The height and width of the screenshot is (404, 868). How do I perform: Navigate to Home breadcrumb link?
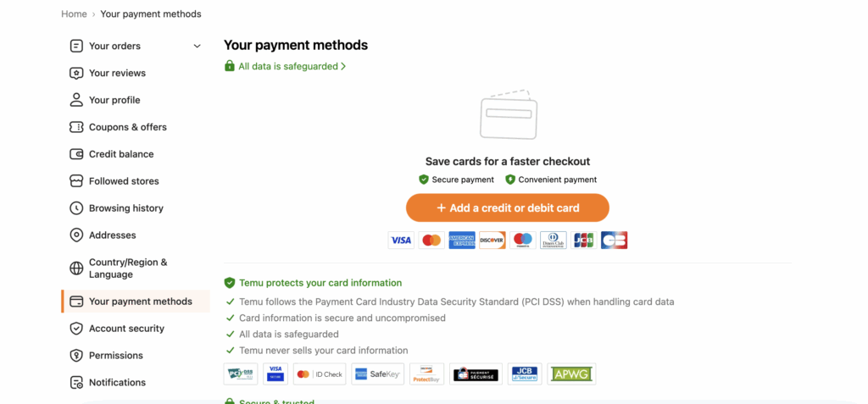[74, 14]
